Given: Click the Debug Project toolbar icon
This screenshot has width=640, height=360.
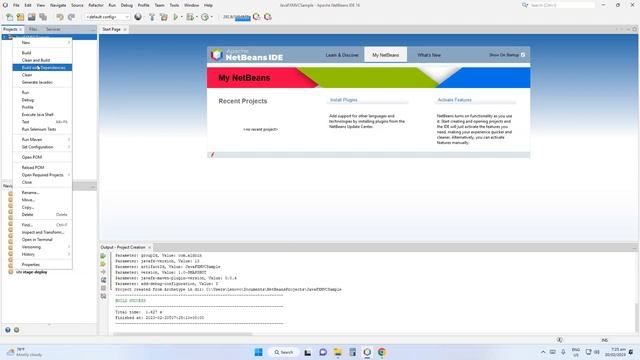Looking at the screenshot, I should click(x=190, y=17).
